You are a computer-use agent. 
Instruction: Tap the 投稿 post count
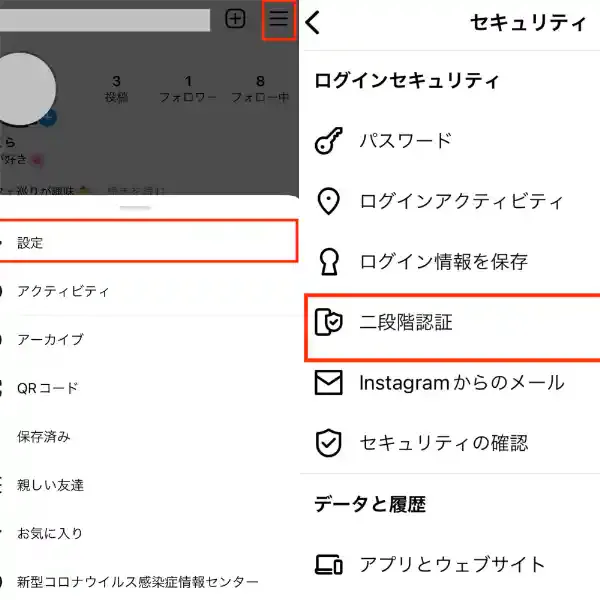(116, 89)
